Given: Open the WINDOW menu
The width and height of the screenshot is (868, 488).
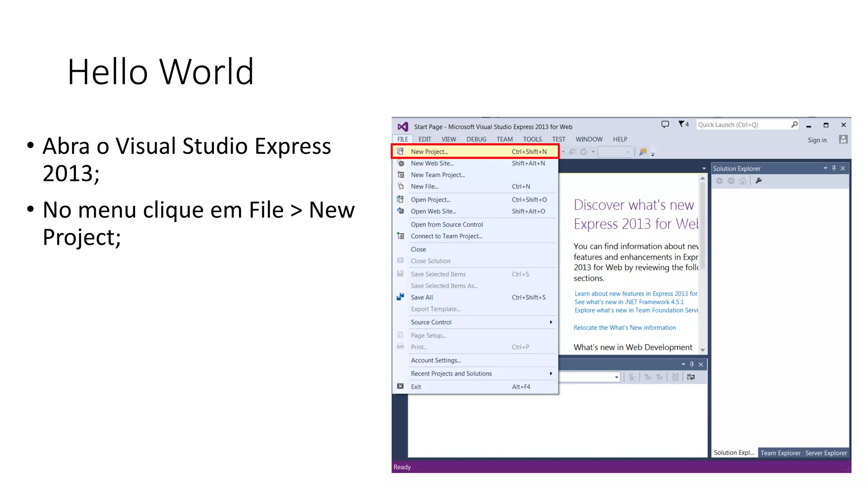Looking at the screenshot, I should click(x=589, y=139).
